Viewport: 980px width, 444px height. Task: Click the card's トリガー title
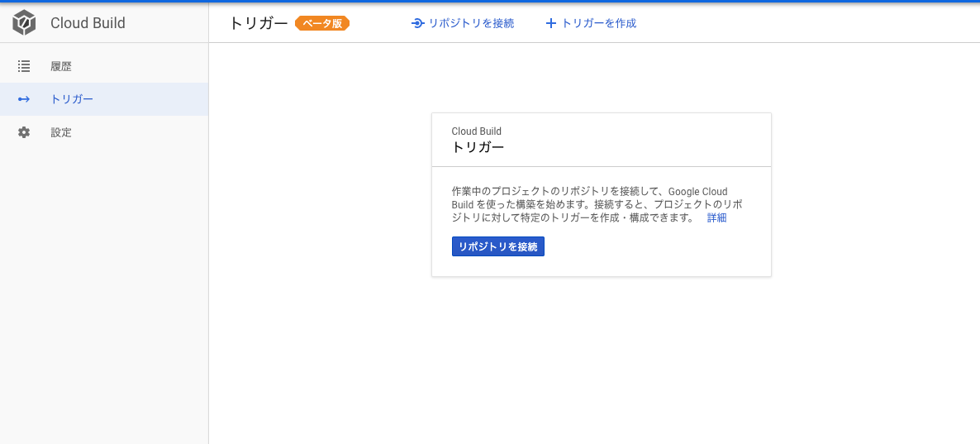click(x=478, y=147)
